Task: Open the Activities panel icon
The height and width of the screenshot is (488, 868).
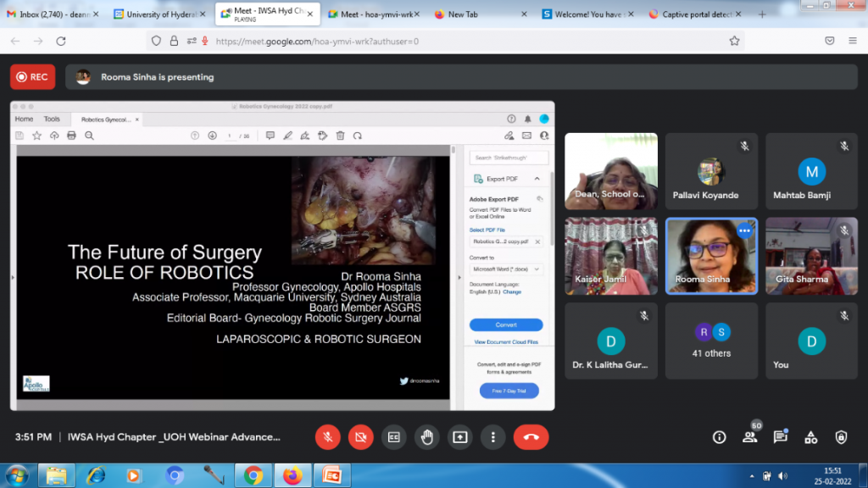Action: pos(811,437)
